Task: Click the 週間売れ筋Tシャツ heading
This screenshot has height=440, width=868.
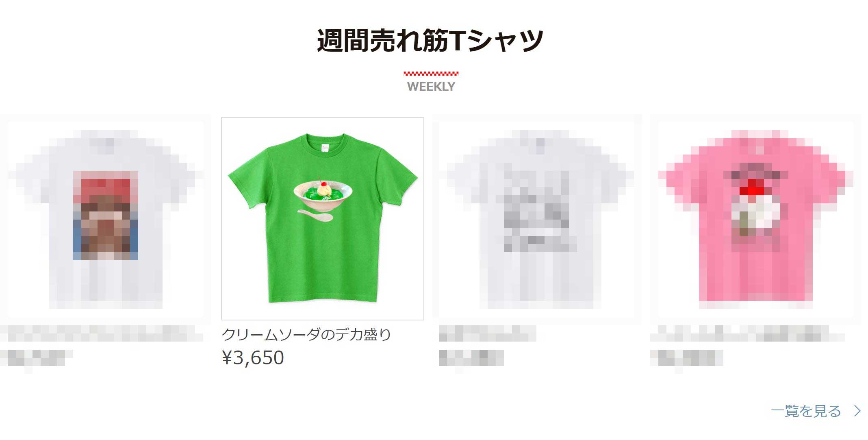Action: [430, 41]
